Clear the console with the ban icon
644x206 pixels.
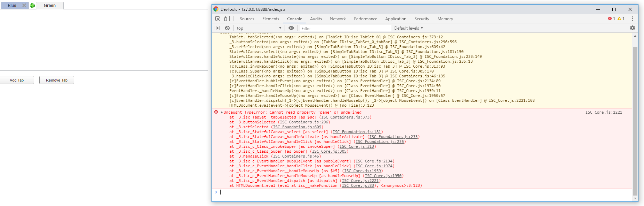coord(227,28)
